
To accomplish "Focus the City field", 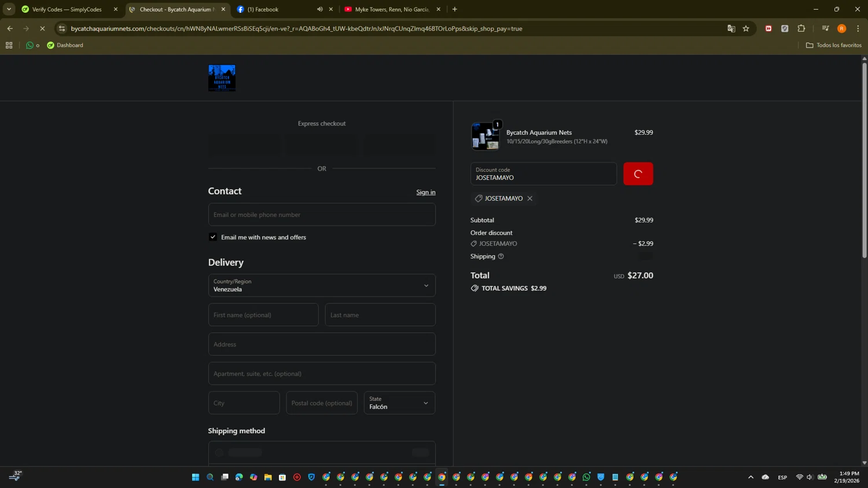I will [x=244, y=403].
